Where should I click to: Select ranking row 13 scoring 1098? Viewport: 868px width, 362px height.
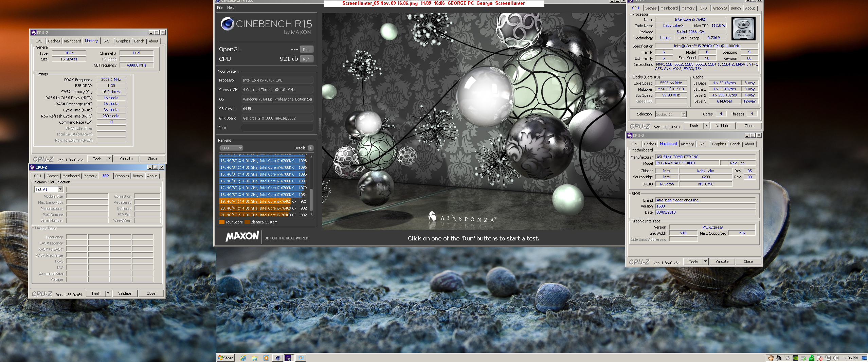click(x=264, y=161)
